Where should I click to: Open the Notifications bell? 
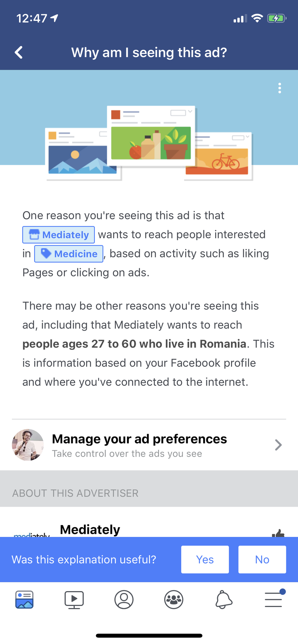[x=224, y=599]
